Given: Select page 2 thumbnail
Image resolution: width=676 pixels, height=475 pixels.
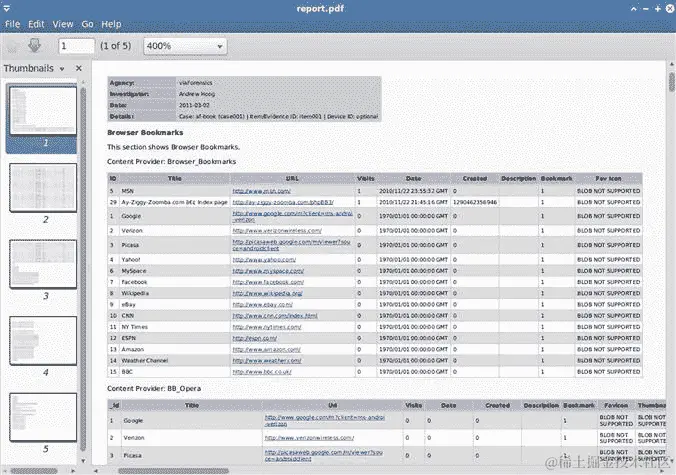Looking at the screenshot, I should [x=43, y=188].
